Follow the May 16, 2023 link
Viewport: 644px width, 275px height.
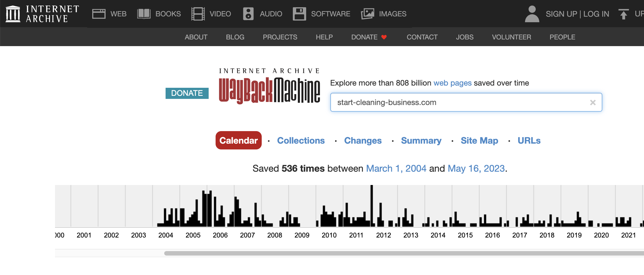476,168
